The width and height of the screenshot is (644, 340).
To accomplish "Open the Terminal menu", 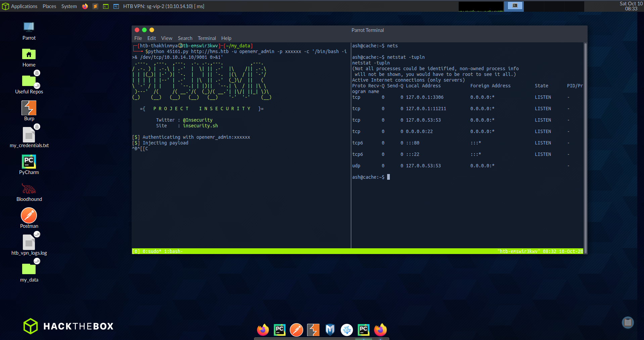I will click(207, 38).
